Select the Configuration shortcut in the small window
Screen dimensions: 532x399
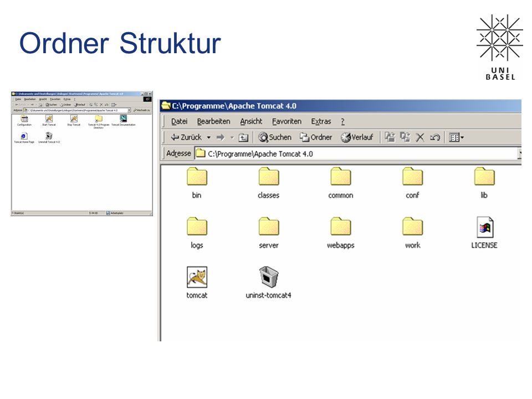click(24, 120)
